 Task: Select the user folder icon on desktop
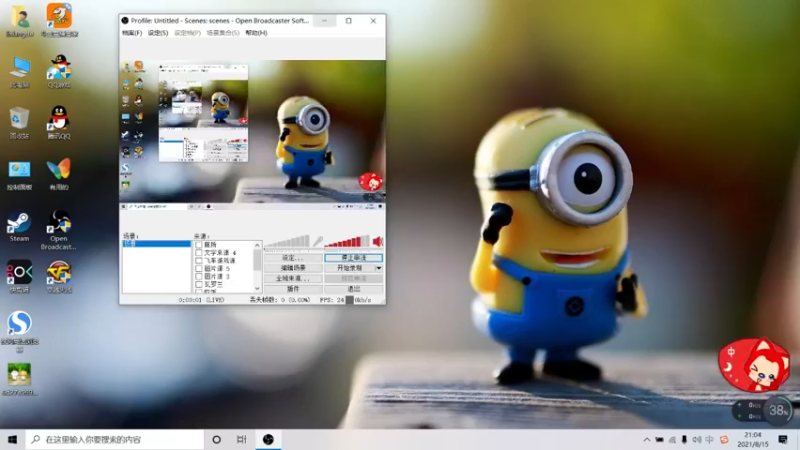pos(20,21)
